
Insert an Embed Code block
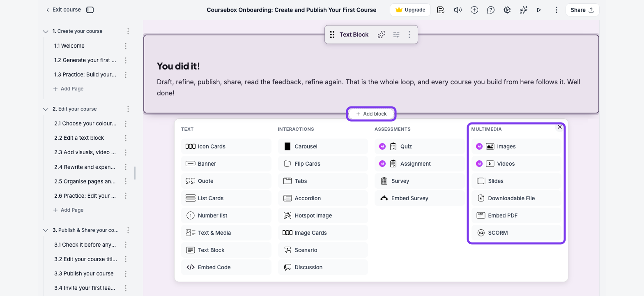[226, 267]
